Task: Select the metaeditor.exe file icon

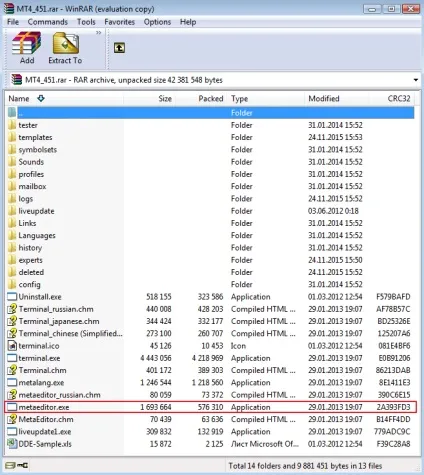Action: (x=12, y=407)
